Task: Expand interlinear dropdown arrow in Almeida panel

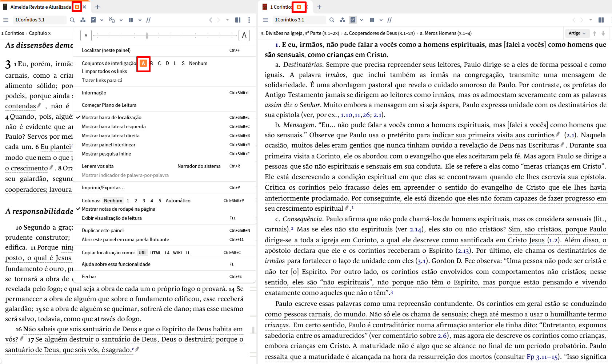Action: [x=121, y=20]
